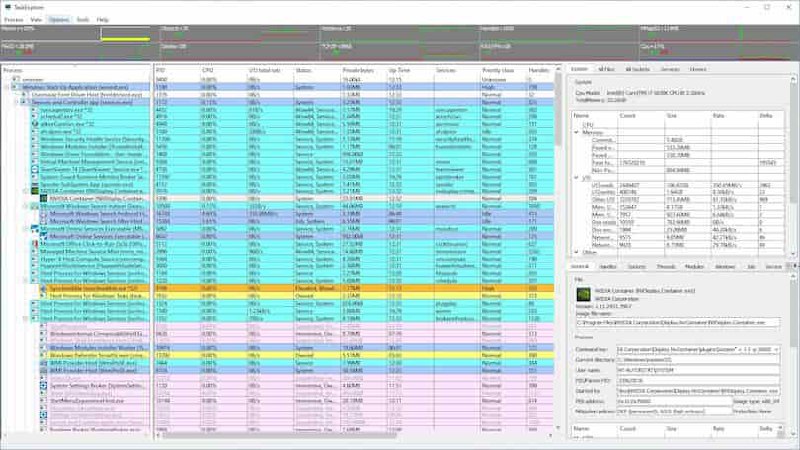Image resolution: width=800 pixels, height=450 pixels.
Task: Click the Windows Search Protocol Host icon
Action: coord(44,214)
